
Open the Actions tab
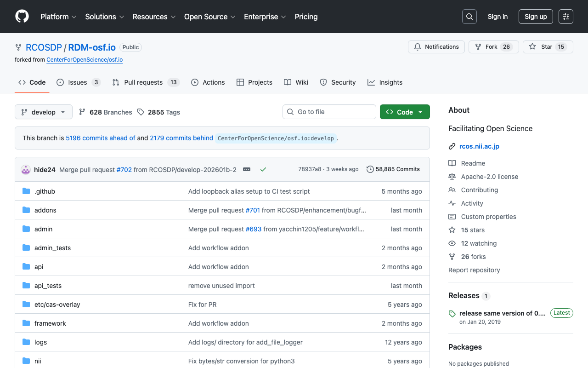(208, 82)
